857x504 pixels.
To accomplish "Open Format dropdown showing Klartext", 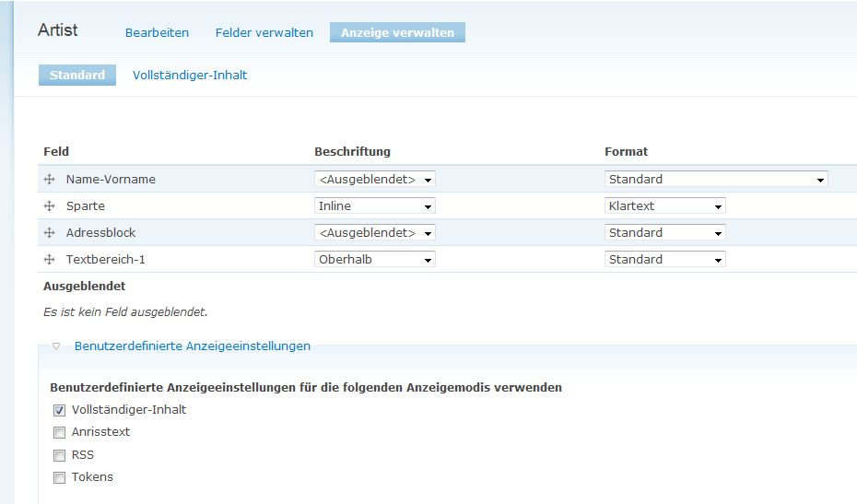I will 664,206.
